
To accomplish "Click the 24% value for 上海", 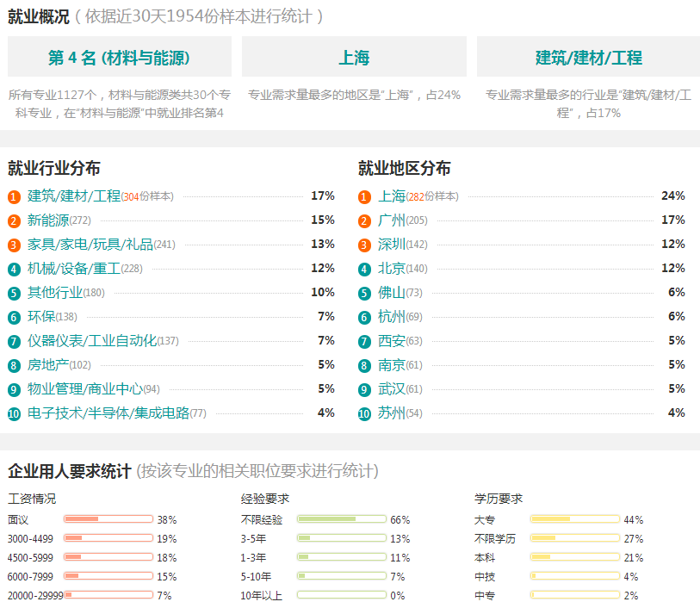I will [673, 195].
